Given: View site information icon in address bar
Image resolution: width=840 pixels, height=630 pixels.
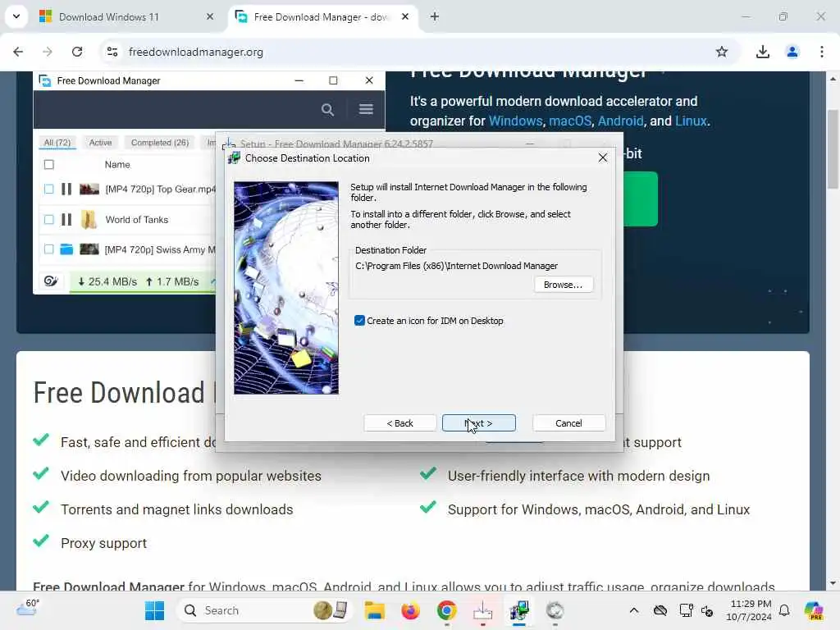Looking at the screenshot, I should (x=112, y=52).
